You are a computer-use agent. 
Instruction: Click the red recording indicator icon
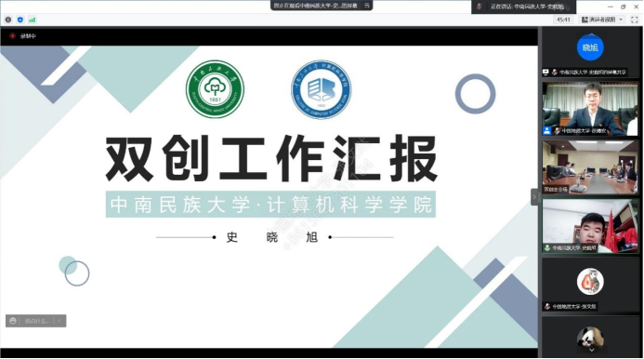12,36
